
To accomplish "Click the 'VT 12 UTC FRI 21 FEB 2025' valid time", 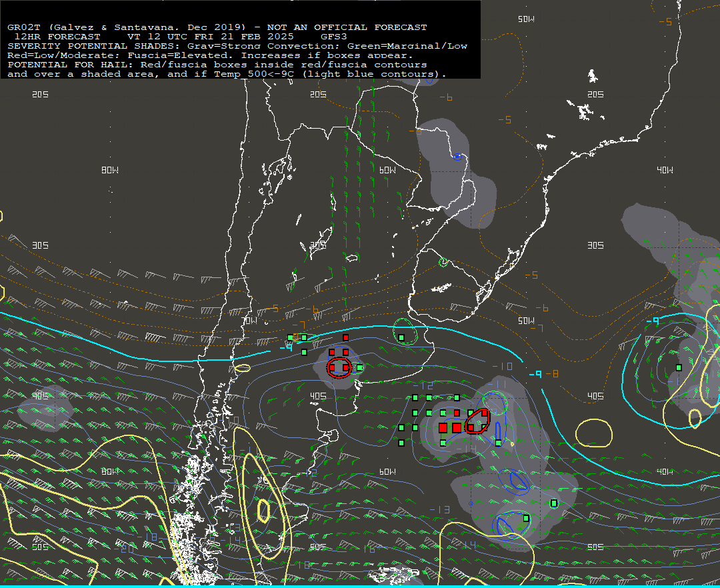I will coord(210,37).
